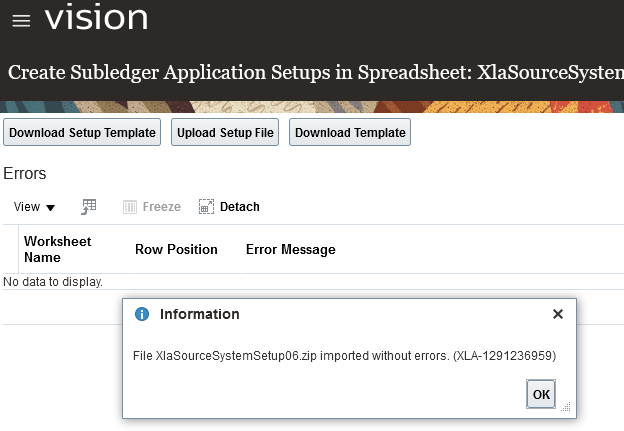Close the Information dialog with X
The width and height of the screenshot is (624, 431).
click(x=558, y=314)
